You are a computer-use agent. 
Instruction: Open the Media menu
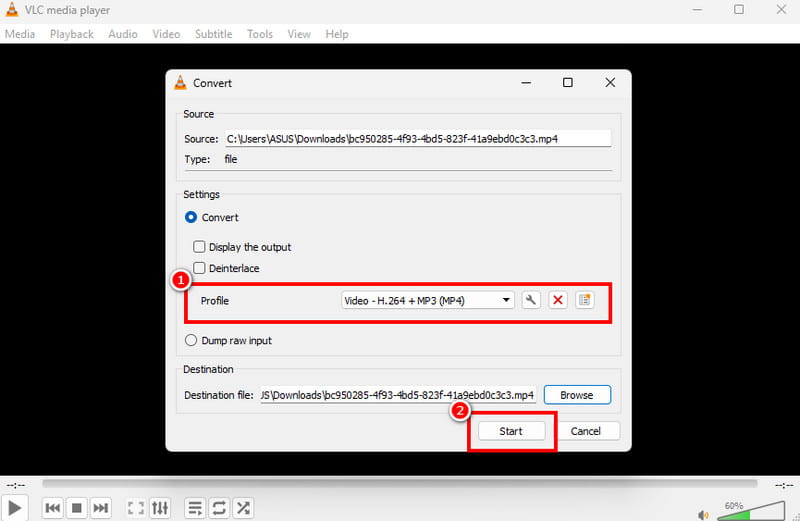[x=20, y=34]
